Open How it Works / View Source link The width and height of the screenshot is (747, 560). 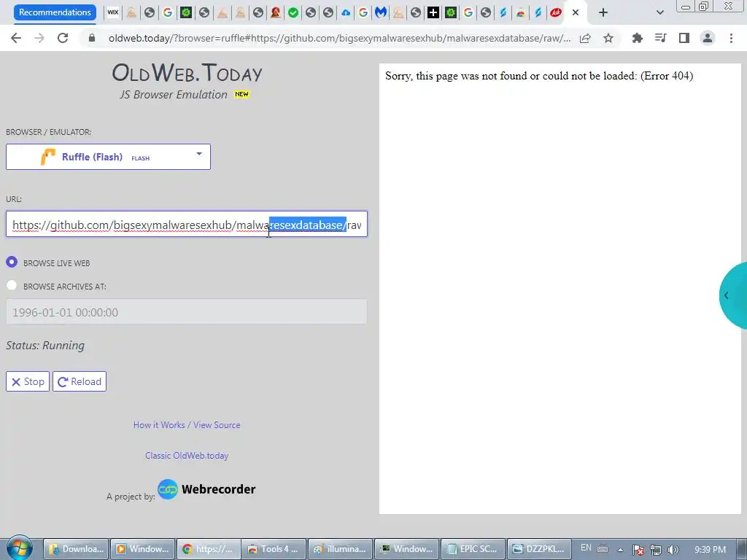click(x=187, y=425)
